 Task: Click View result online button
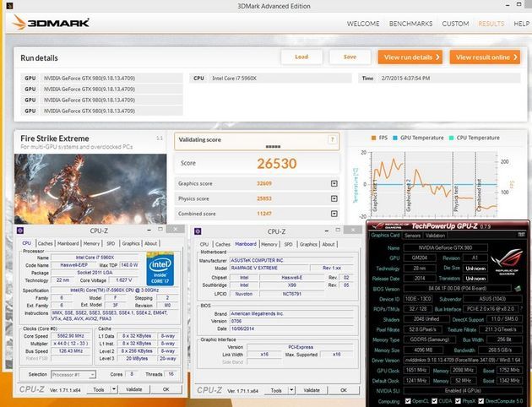486,57
